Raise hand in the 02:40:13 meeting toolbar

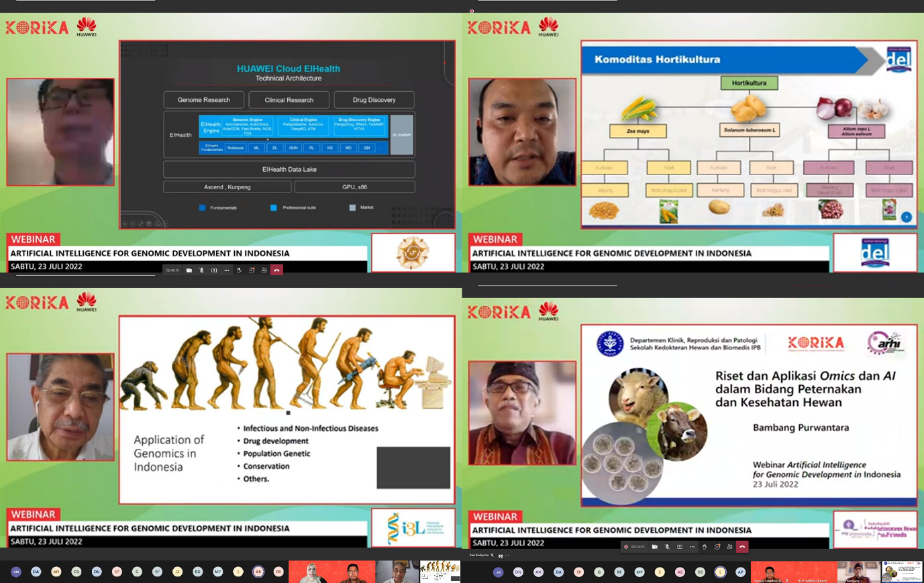pyautogui.click(x=240, y=270)
